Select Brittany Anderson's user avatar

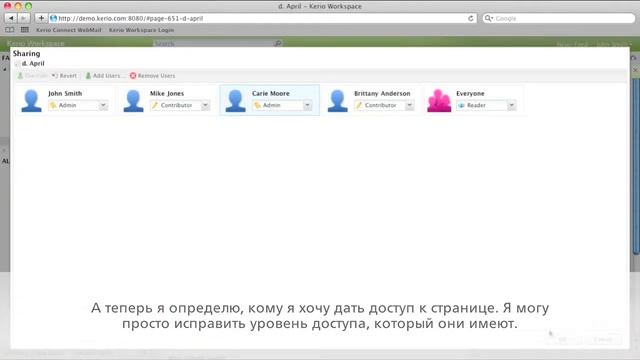click(338, 100)
